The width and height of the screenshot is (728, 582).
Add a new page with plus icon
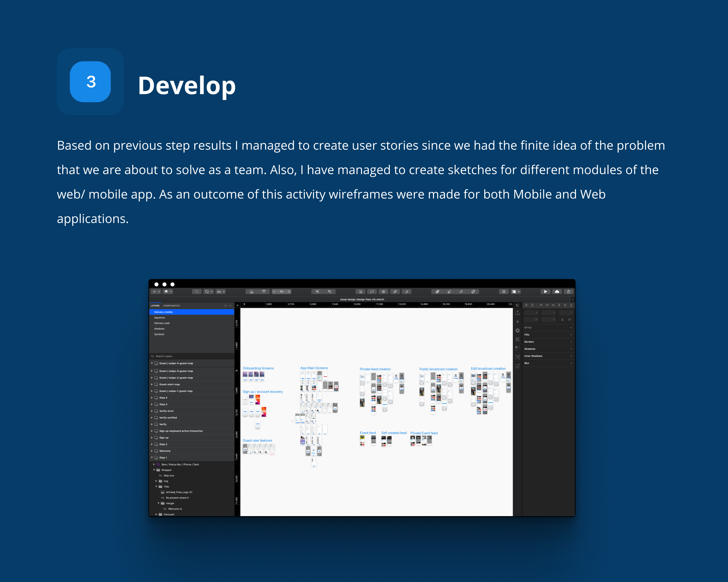226,306
